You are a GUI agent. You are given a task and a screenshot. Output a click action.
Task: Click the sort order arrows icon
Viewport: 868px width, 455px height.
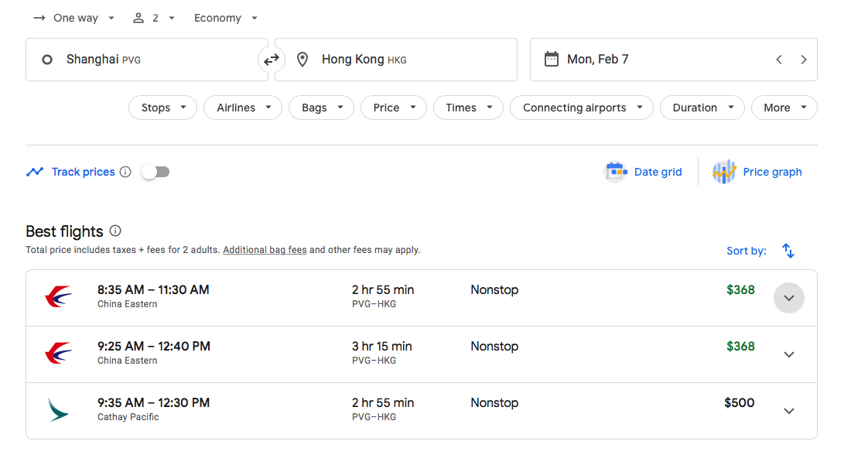pos(788,251)
